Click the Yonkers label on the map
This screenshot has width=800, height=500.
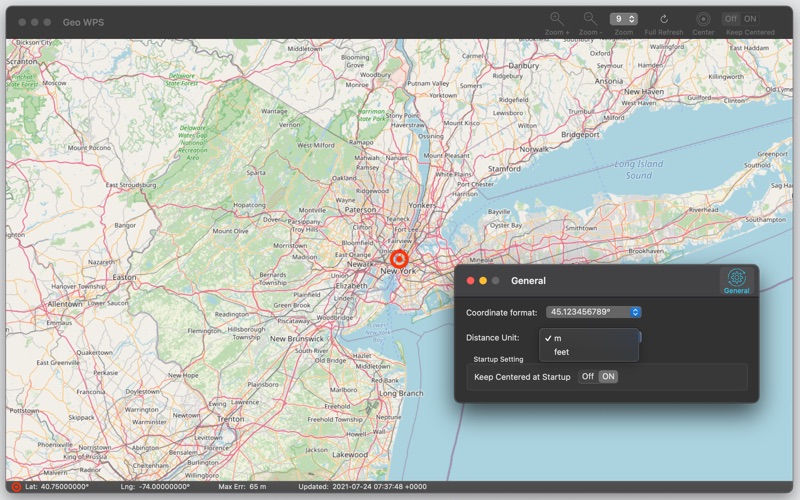pos(422,205)
